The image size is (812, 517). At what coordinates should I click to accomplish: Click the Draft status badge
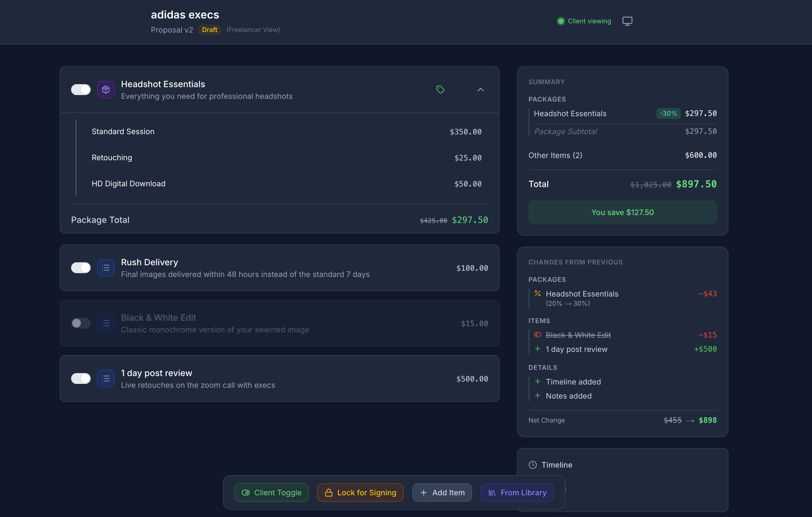(x=210, y=30)
